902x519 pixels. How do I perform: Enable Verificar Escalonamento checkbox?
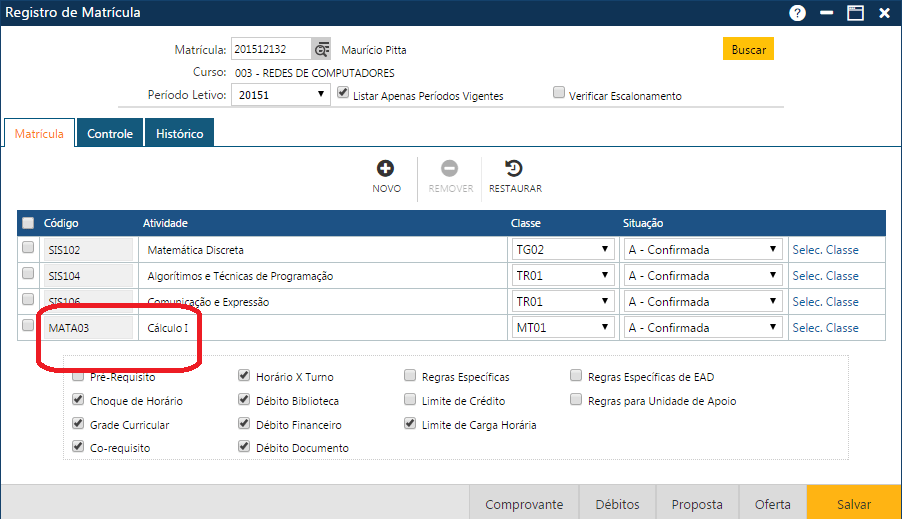click(559, 92)
